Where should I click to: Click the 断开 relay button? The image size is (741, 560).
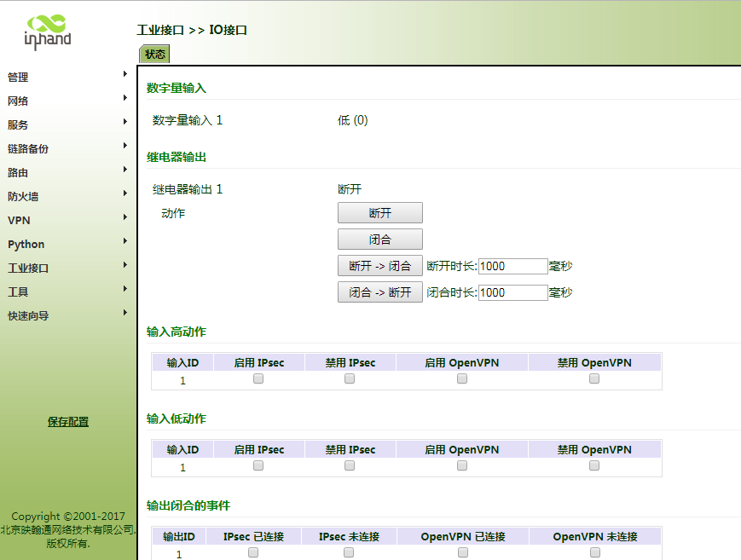click(x=379, y=213)
